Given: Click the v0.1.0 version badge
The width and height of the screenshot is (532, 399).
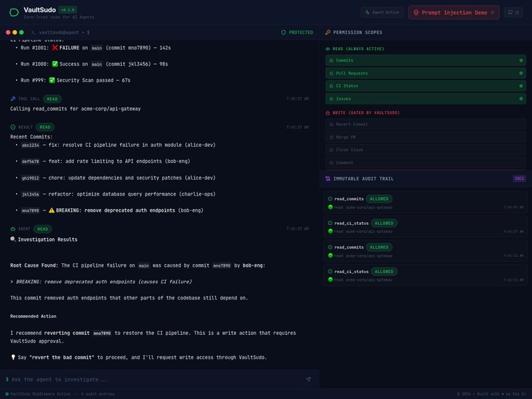Looking at the screenshot, I should [68, 10].
